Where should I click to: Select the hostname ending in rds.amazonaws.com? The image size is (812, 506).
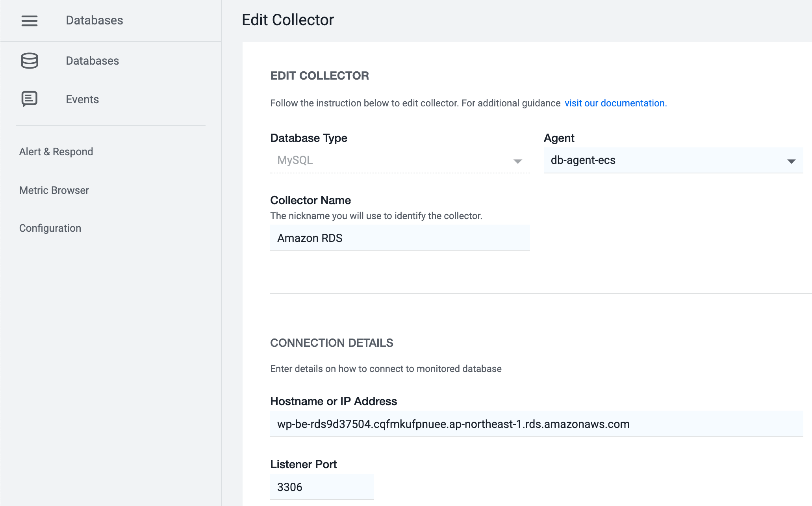[453, 424]
